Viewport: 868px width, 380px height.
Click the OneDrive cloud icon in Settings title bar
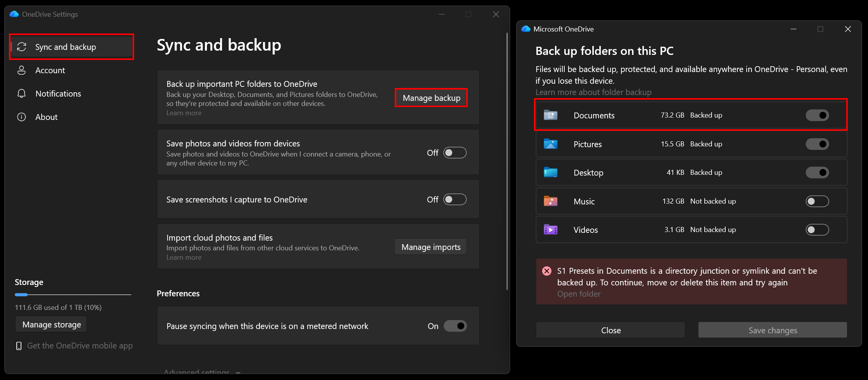[14, 14]
